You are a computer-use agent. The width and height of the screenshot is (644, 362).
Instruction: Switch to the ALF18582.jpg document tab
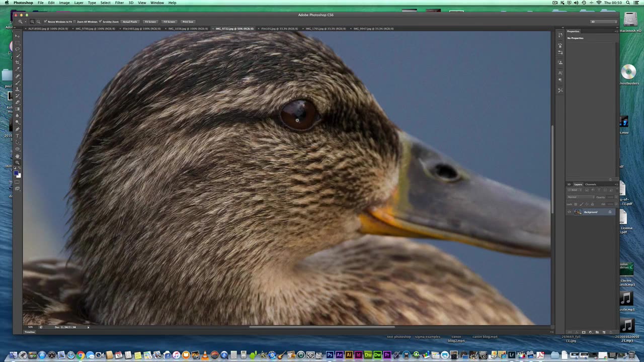48,29
